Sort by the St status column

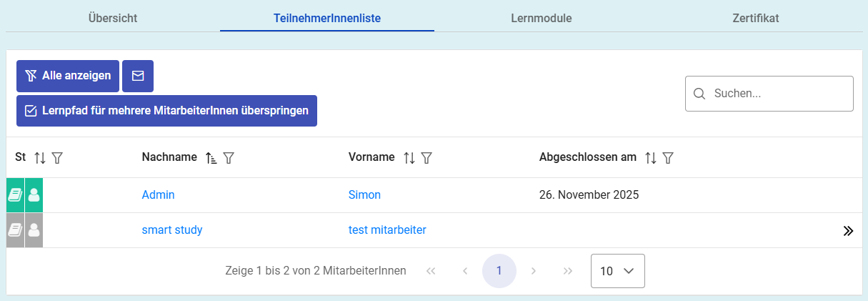(x=40, y=157)
